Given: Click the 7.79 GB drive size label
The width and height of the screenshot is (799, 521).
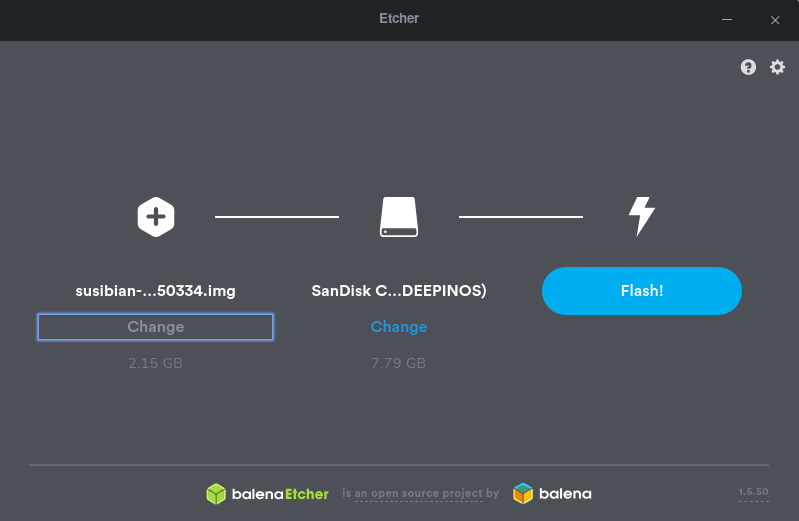Looking at the screenshot, I should coord(398,363).
